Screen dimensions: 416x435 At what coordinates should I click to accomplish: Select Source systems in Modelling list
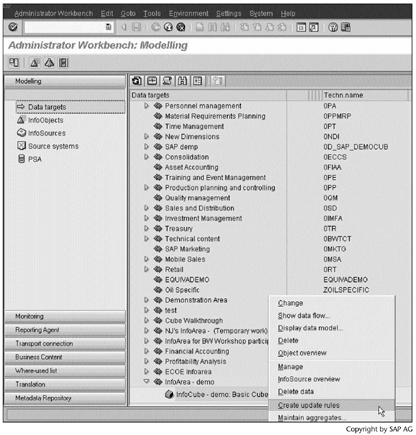(x=48, y=146)
